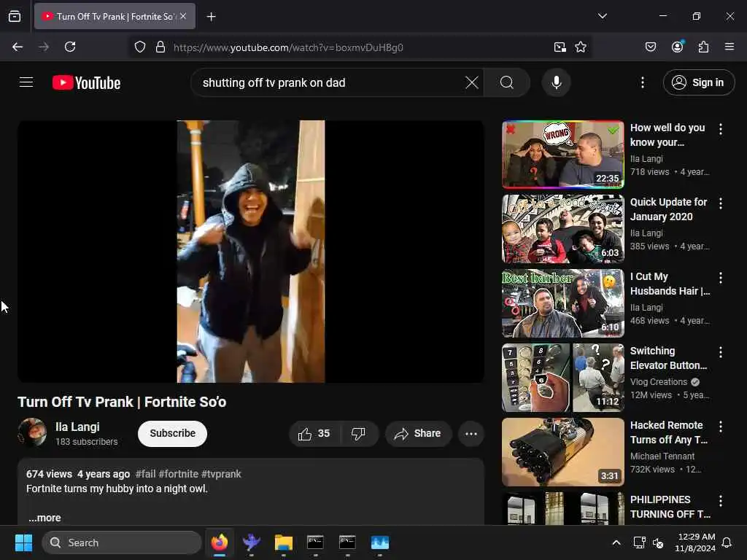The image size is (747, 560).
Task: Toggle muted volume icon in tray
Action: coord(659,542)
